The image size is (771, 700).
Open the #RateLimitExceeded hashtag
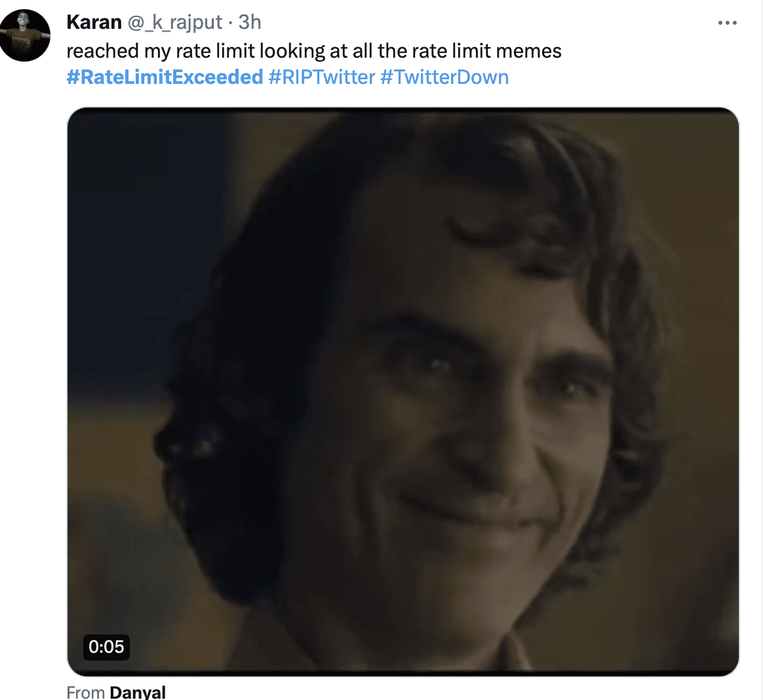click(x=165, y=77)
